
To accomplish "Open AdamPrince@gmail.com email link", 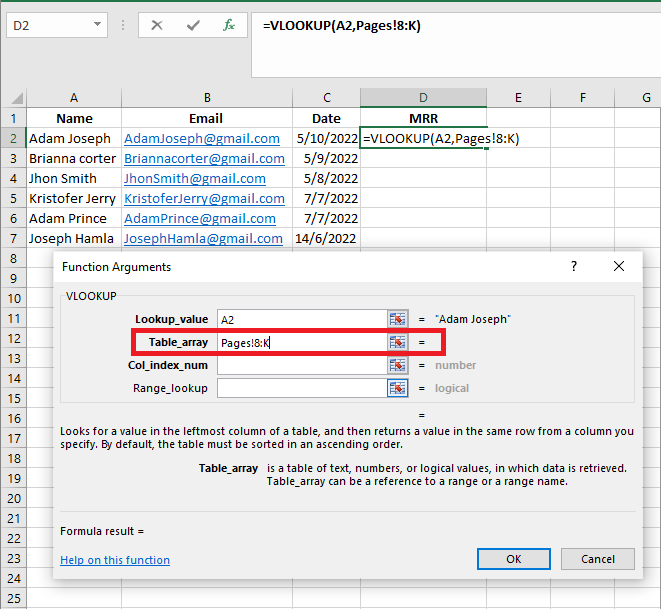I will [200, 219].
